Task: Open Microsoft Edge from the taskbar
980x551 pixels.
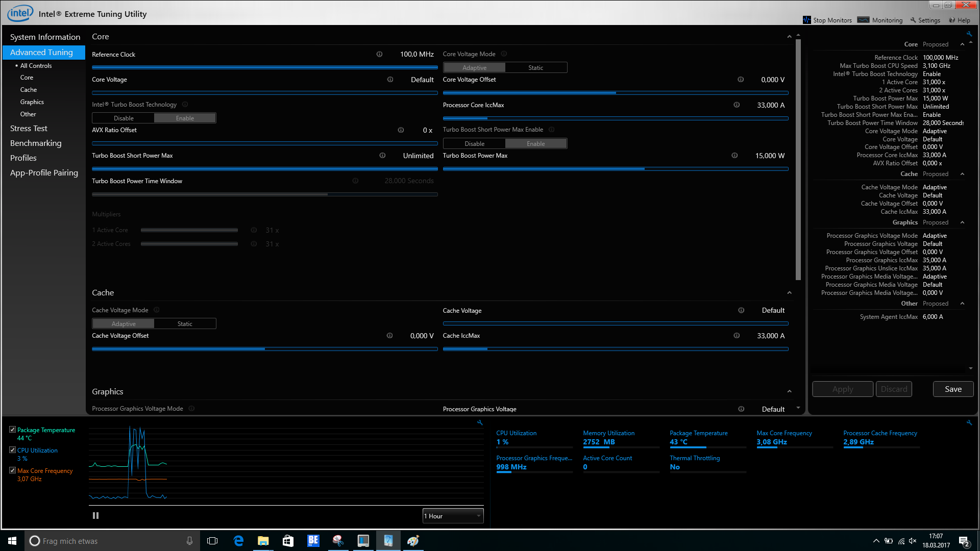Action: [238, 541]
